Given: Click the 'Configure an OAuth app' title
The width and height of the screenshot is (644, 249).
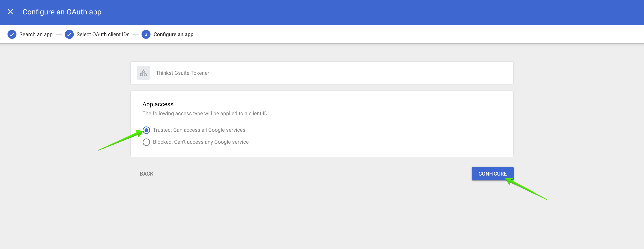Looking at the screenshot, I should pyautogui.click(x=62, y=12).
